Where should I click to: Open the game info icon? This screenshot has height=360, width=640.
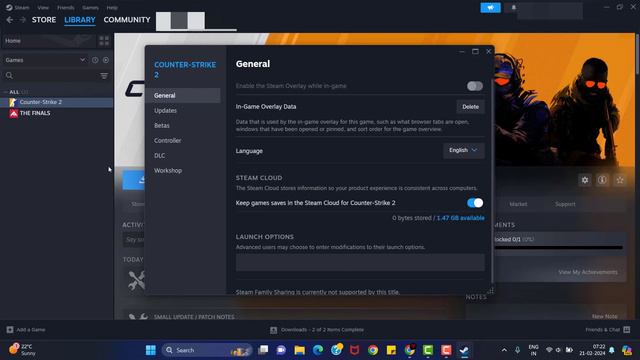tap(602, 180)
